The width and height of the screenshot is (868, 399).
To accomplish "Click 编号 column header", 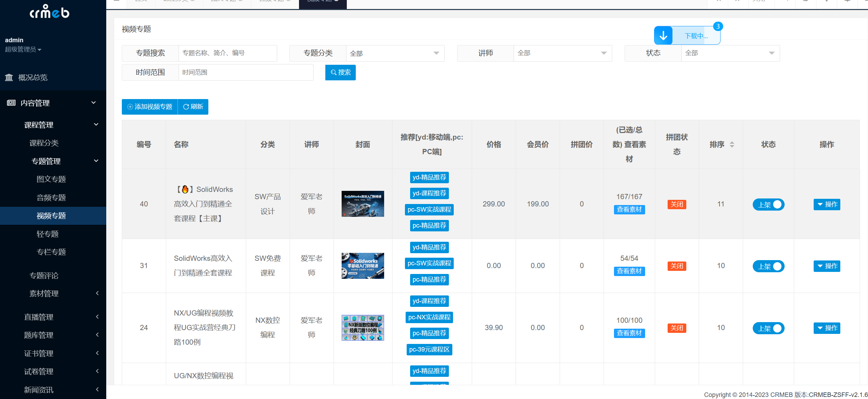I will [x=144, y=144].
